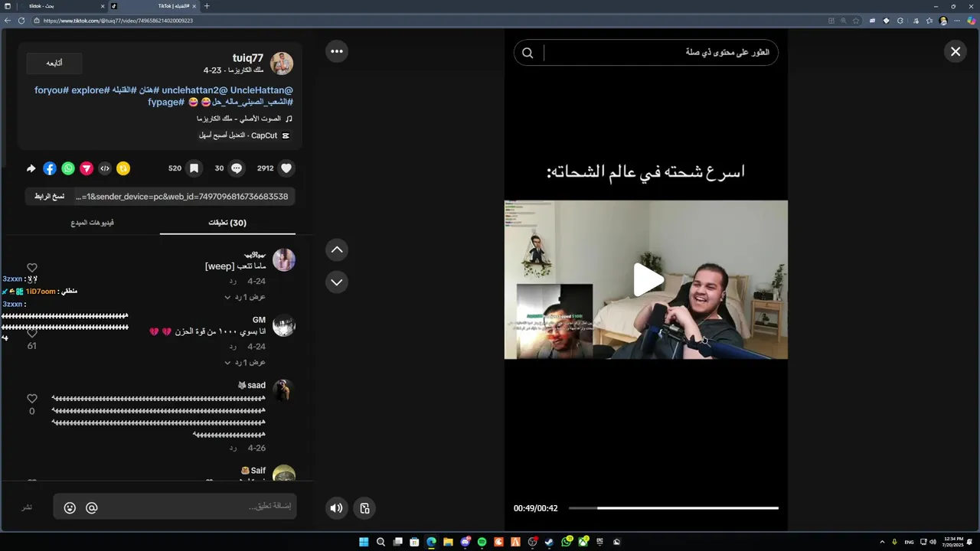Image resolution: width=980 pixels, height=551 pixels.
Task: Go back with browser back arrow
Action: [8, 21]
